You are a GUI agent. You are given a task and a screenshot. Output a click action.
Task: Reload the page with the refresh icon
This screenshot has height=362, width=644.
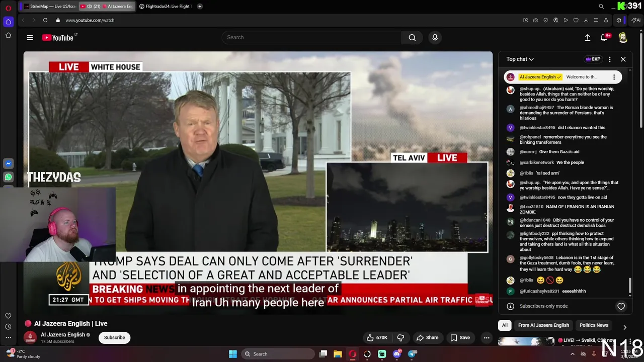tap(45, 20)
